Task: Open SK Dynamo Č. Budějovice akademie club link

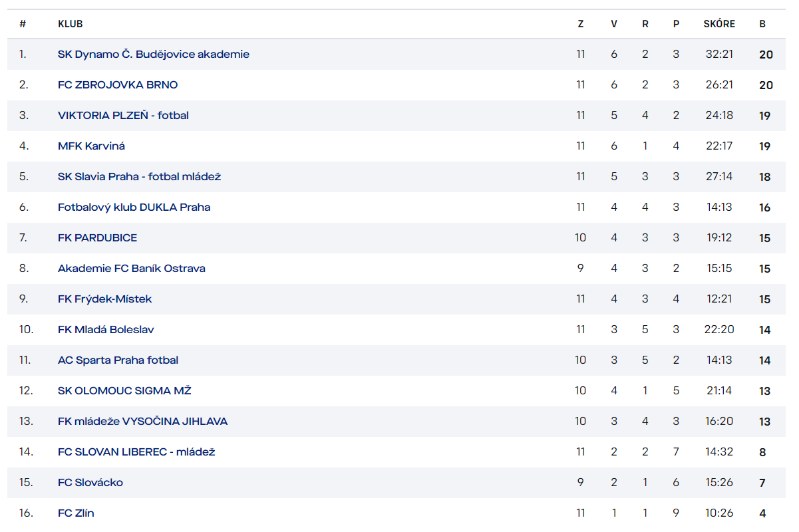Action: click(154, 55)
